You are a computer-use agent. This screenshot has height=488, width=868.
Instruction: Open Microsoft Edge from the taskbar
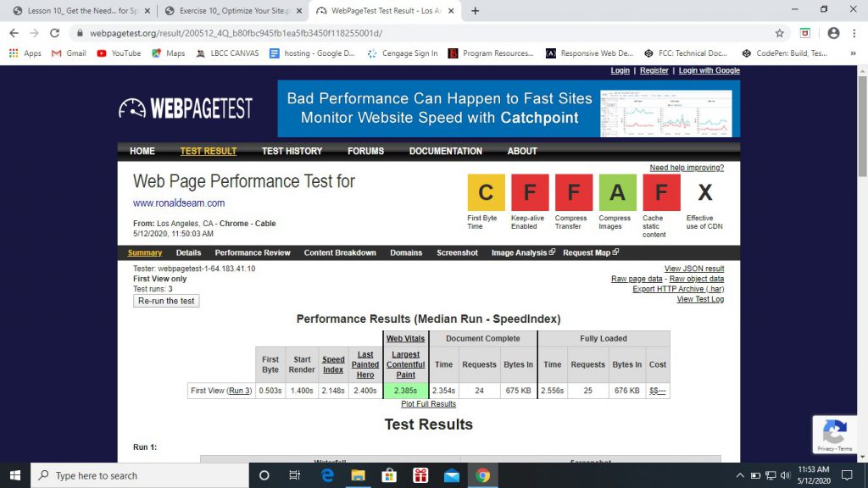click(327, 475)
